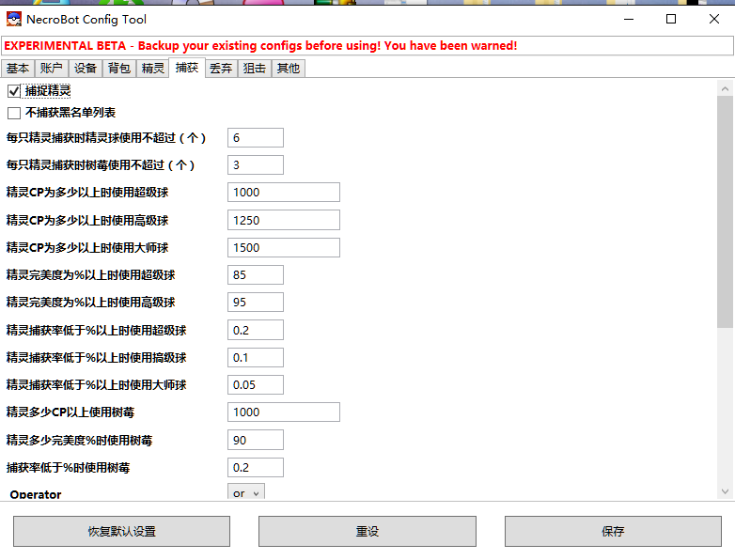Toggle the 捕捉精灵 checkbox
735x560 pixels.
(x=14, y=91)
